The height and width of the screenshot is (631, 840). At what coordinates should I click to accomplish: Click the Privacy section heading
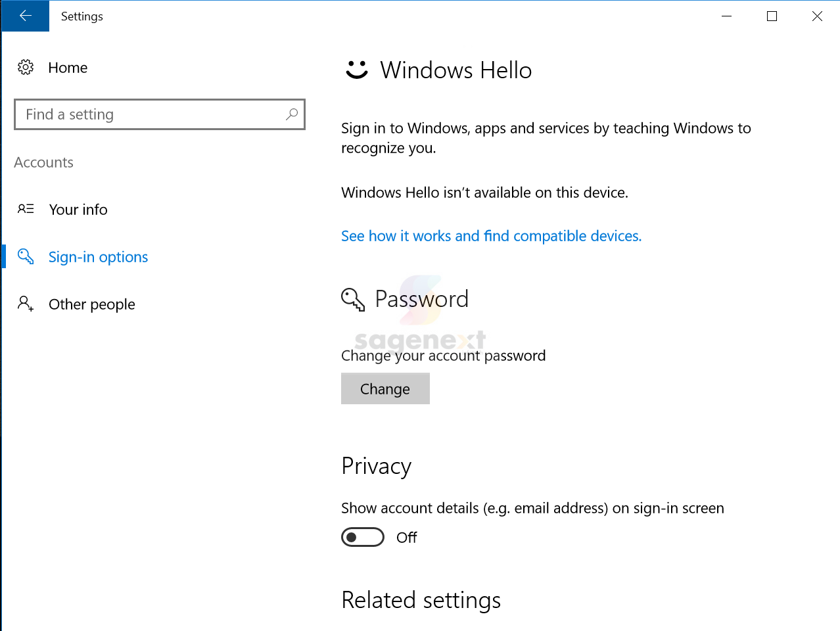[376, 466]
